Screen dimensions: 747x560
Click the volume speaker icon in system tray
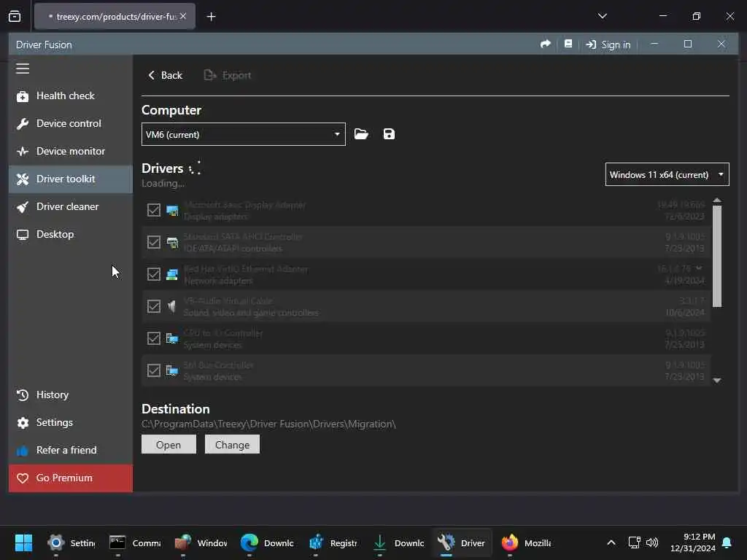pos(651,542)
